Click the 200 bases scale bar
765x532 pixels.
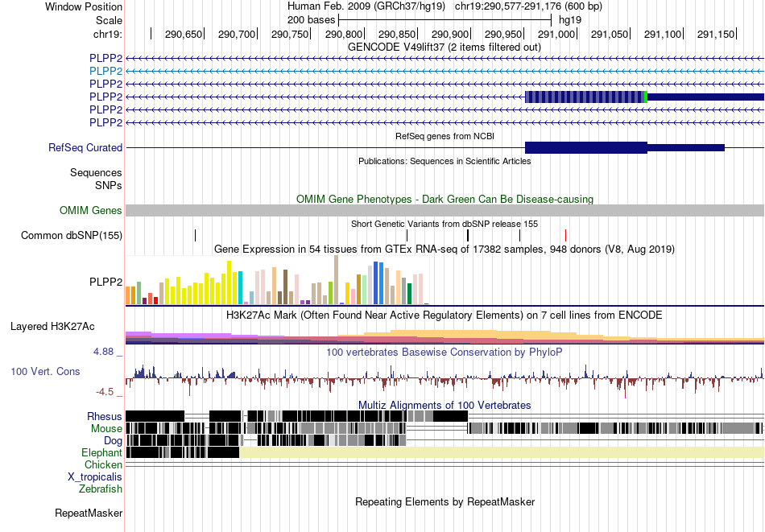tap(445, 20)
